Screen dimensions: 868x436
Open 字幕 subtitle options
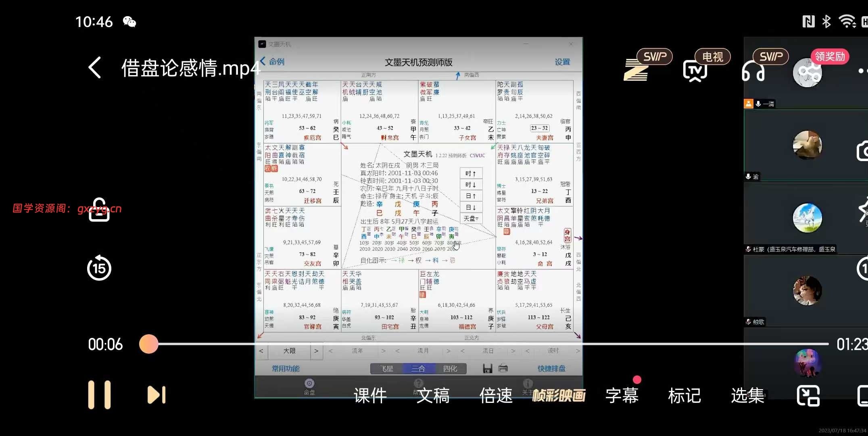[x=622, y=395]
